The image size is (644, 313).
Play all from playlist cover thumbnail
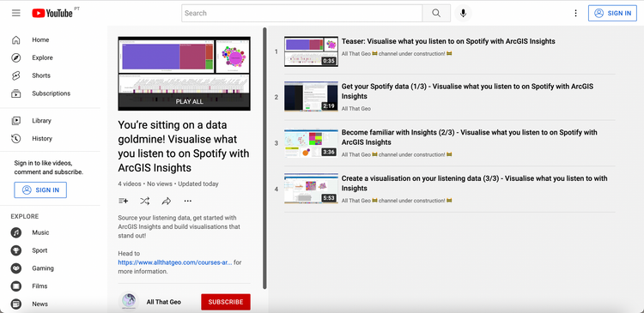184,74
